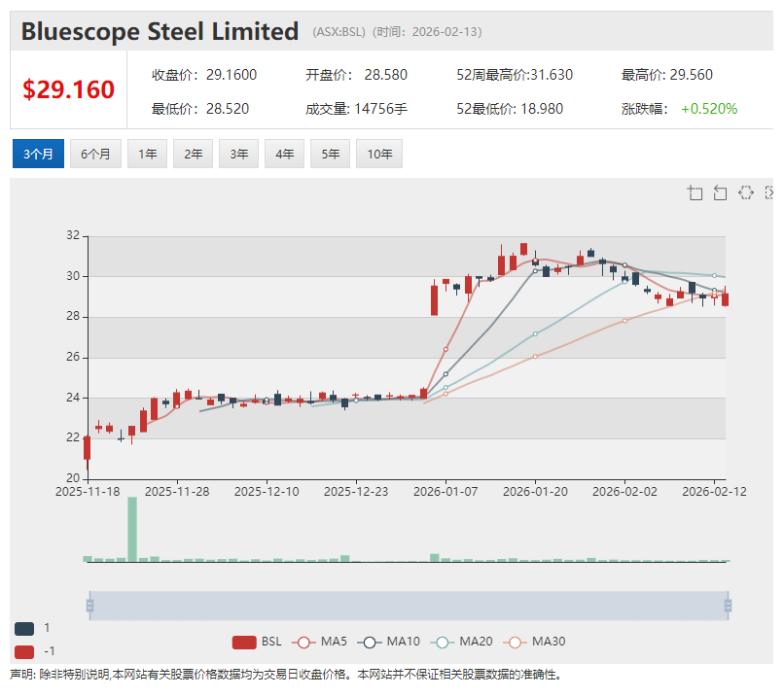
Task: Switch chart to 1年 range
Action: coord(148,154)
